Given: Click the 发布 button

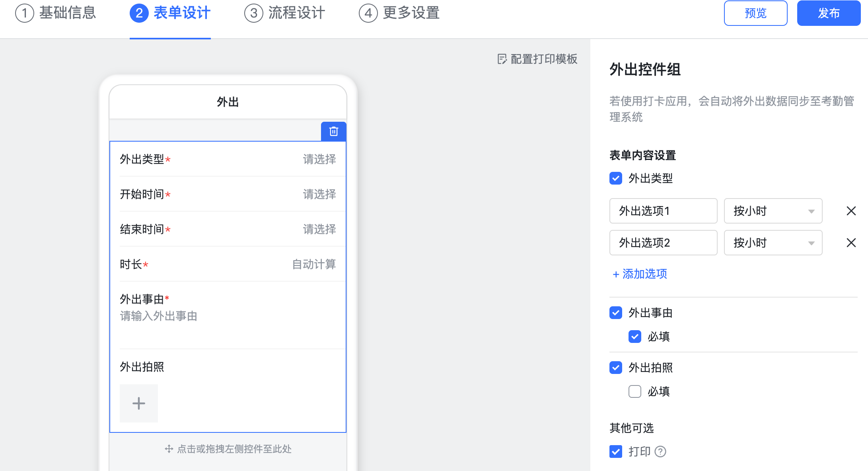Looking at the screenshot, I should [x=829, y=13].
